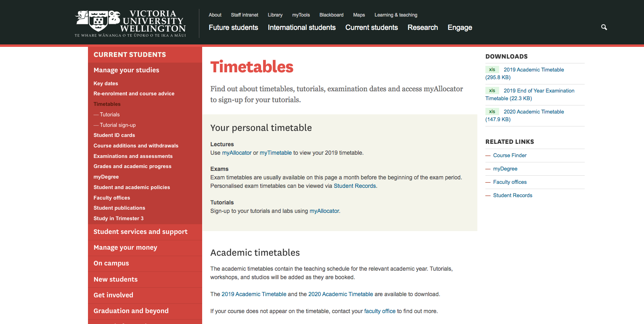Open Staff intranet link in top bar
The image size is (644, 324).
tap(245, 15)
